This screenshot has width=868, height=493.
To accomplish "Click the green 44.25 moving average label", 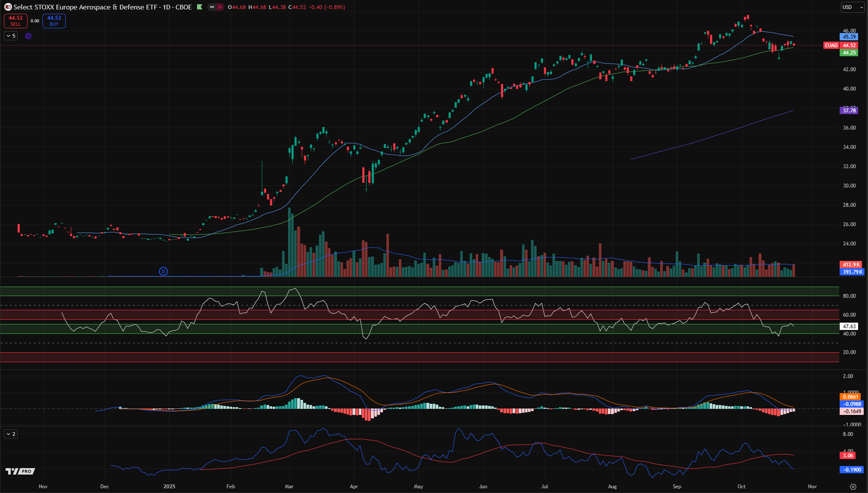I will tap(849, 53).
